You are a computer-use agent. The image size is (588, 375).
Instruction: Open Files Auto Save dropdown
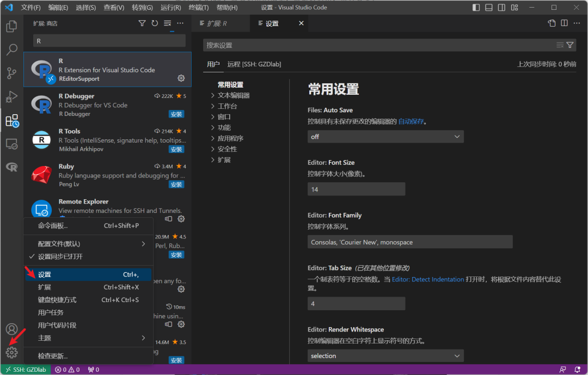(x=385, y=137)
